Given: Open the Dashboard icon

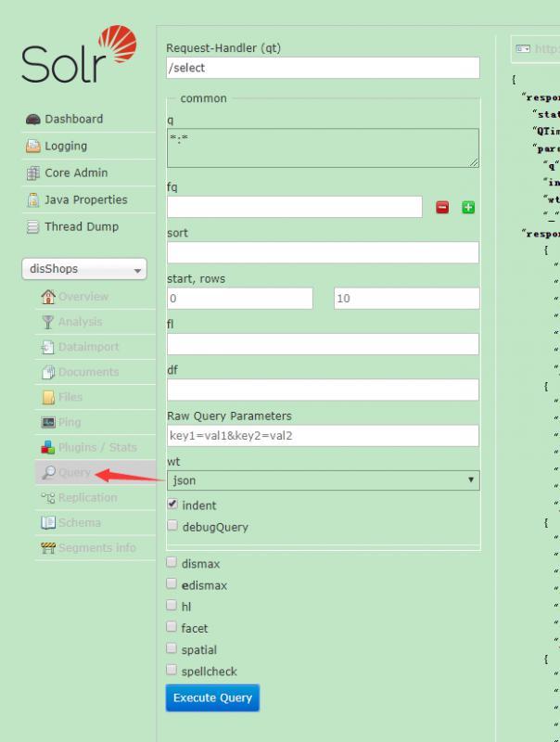Looking at the screenshot, I should click(33, 120).
